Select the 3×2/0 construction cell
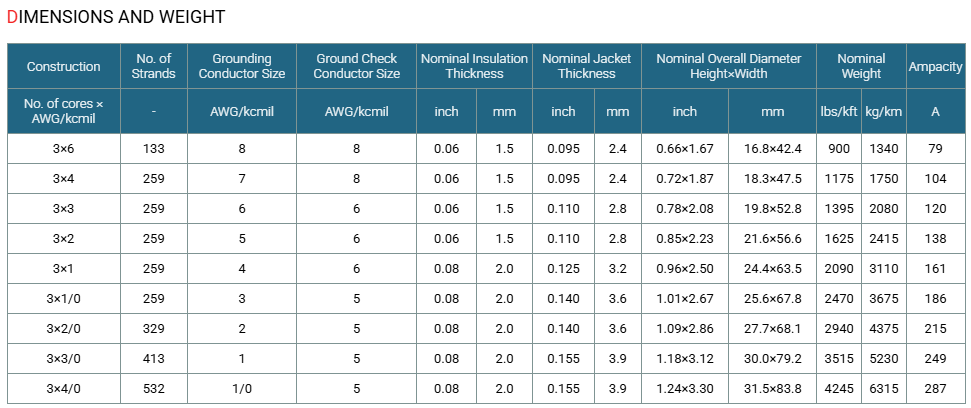 (x=64, y=329)
